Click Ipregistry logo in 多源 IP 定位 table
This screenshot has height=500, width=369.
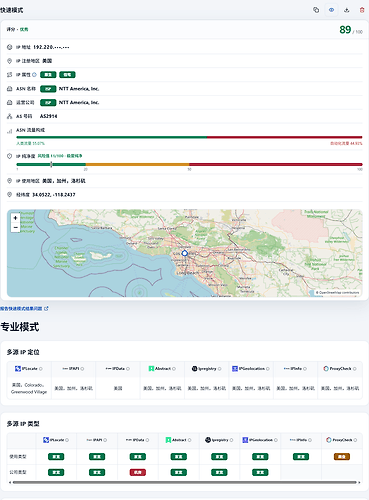coord(194,369)
